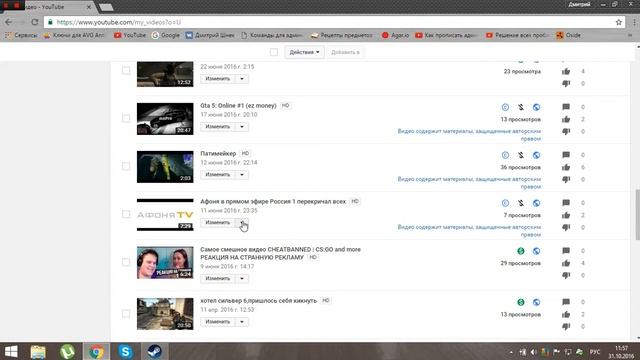Click the Добавить в button
The width and height of the screenshot is (640, 360).
[345, 52]
